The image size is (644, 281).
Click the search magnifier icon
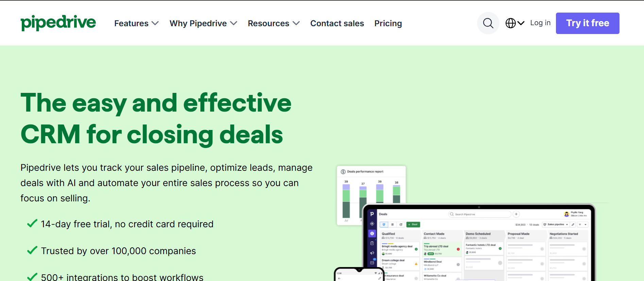click(x=488, y=23)
